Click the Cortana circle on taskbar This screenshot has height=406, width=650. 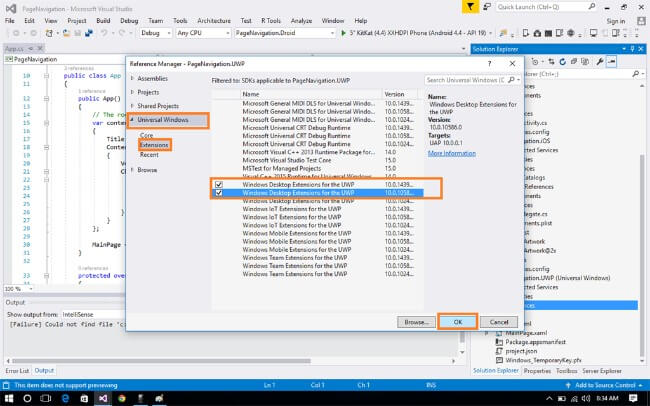pyautogui.click(x=27, y=399)
